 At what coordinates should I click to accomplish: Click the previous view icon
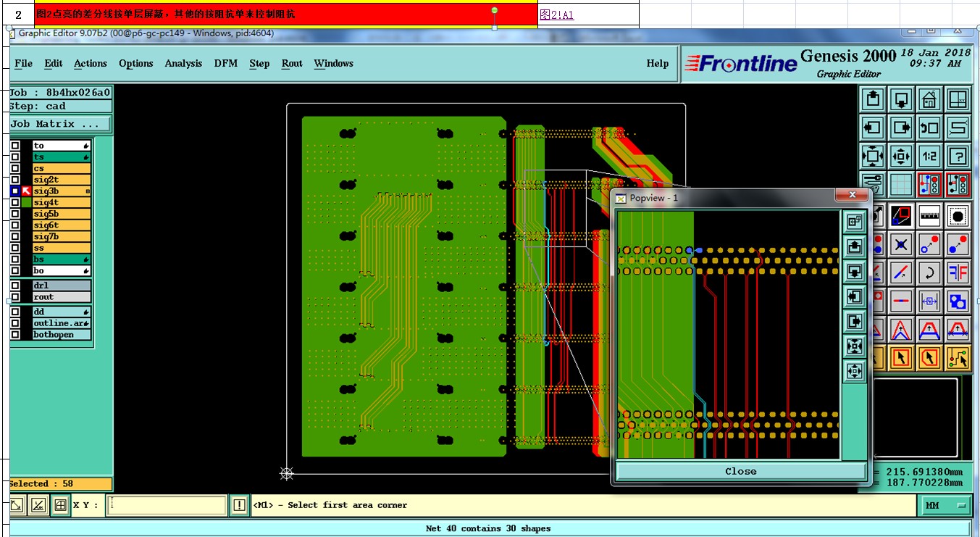(929, 128)
